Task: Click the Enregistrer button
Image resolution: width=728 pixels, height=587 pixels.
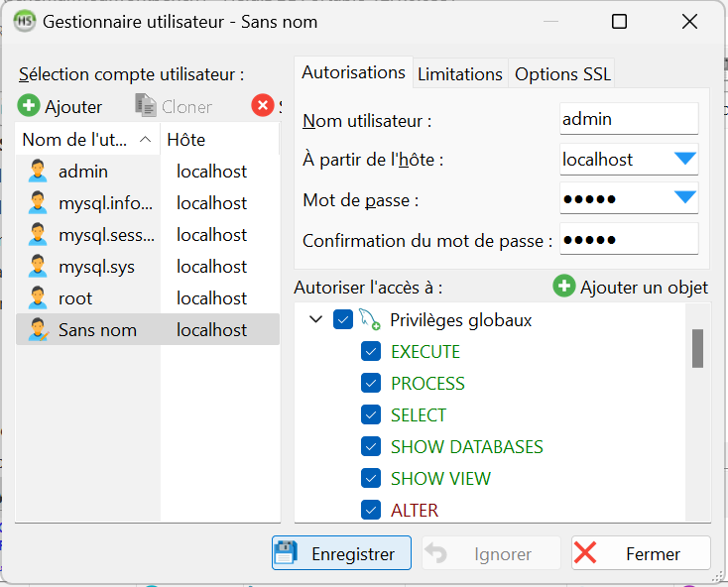Action: tap(341, 554)
